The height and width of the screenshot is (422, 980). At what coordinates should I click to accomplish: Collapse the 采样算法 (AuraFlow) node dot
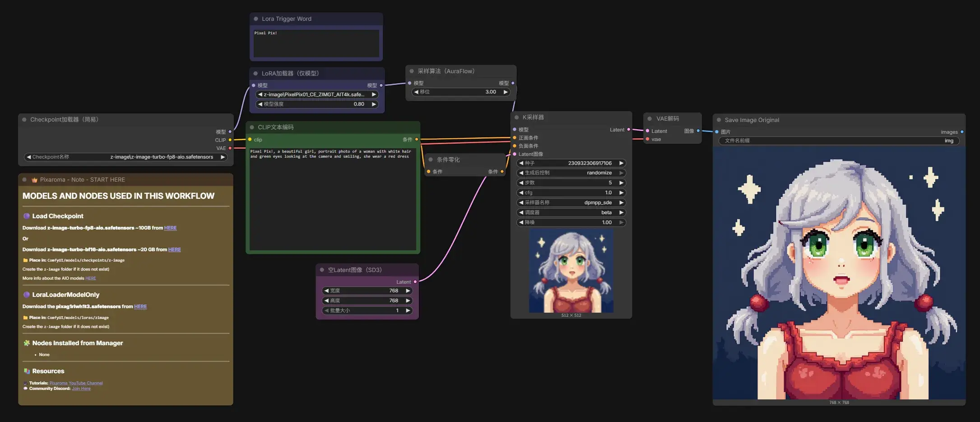412,71
